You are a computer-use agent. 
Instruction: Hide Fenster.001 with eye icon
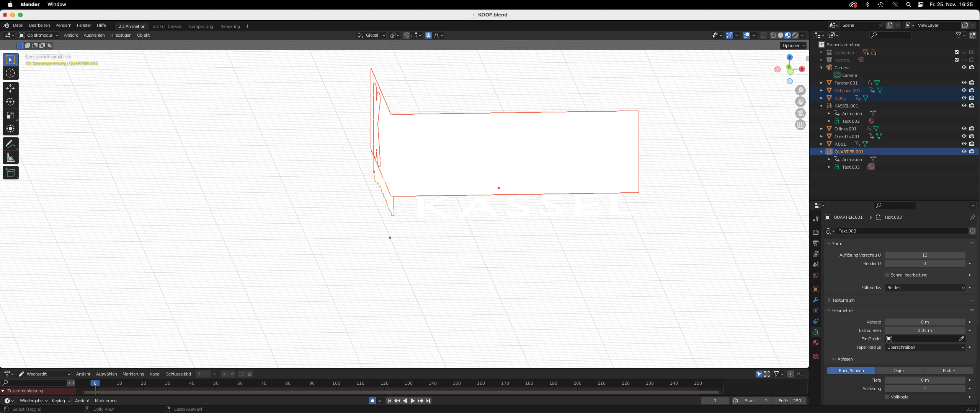(x=964, y=83)
